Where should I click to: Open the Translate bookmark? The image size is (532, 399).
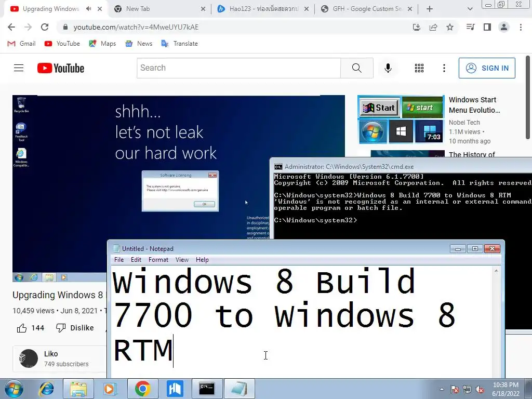(x=179, y=44)
